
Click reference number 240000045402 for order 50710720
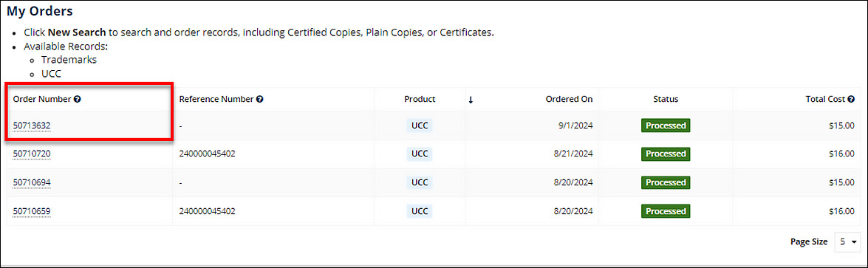click(208, 154)
